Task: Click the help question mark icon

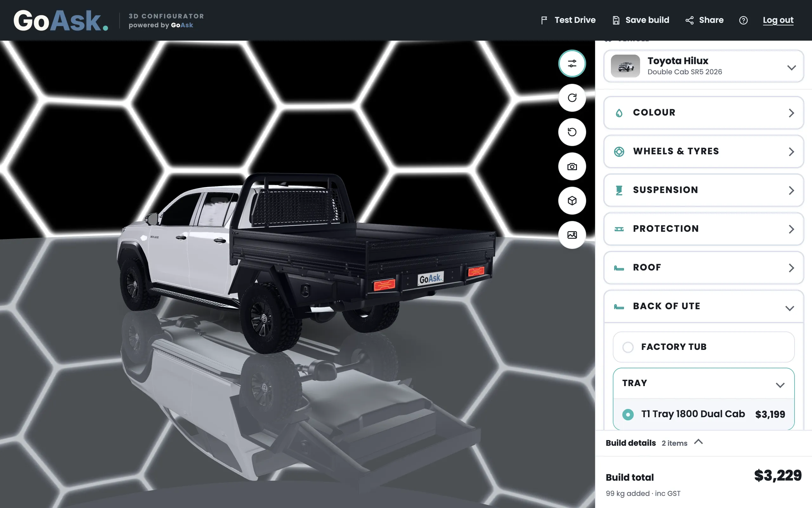Action: click(x=743, y=21)
